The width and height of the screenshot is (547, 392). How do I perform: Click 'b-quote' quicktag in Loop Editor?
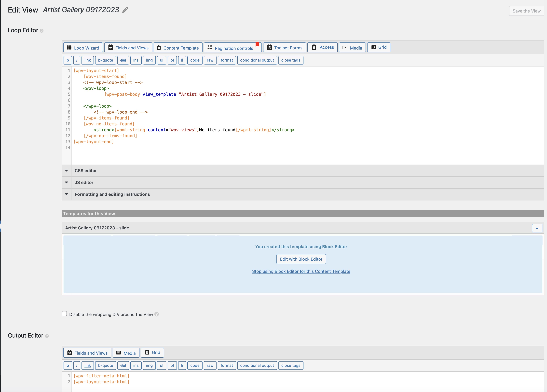click(106, 60)
